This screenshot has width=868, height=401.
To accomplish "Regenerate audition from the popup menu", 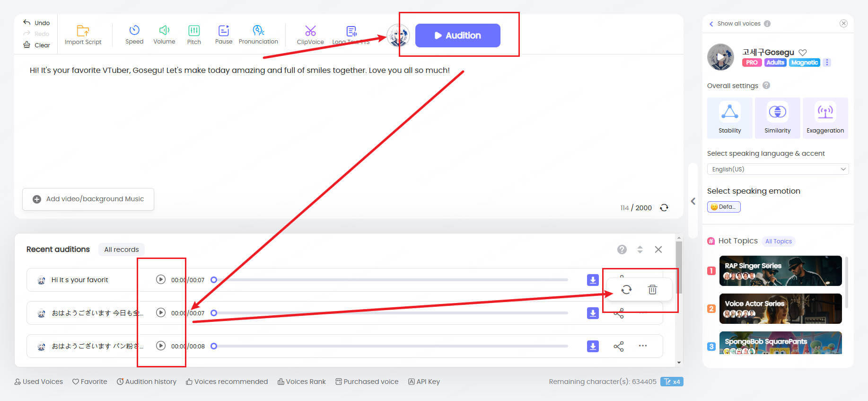I will (626, 289).
